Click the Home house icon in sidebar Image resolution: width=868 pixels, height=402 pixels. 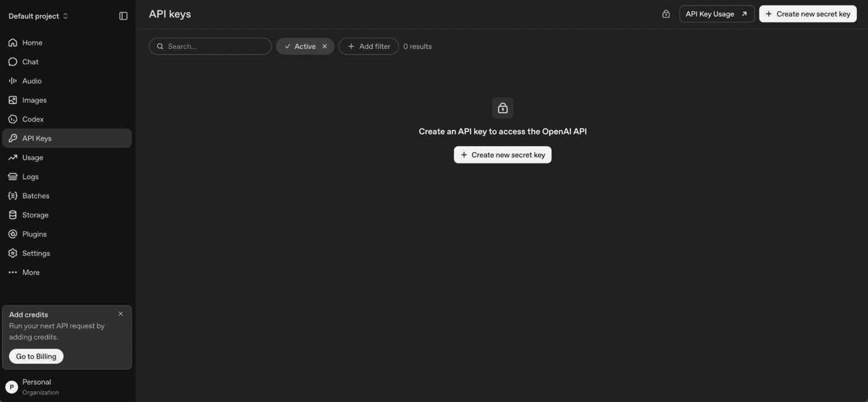[12, 43]
